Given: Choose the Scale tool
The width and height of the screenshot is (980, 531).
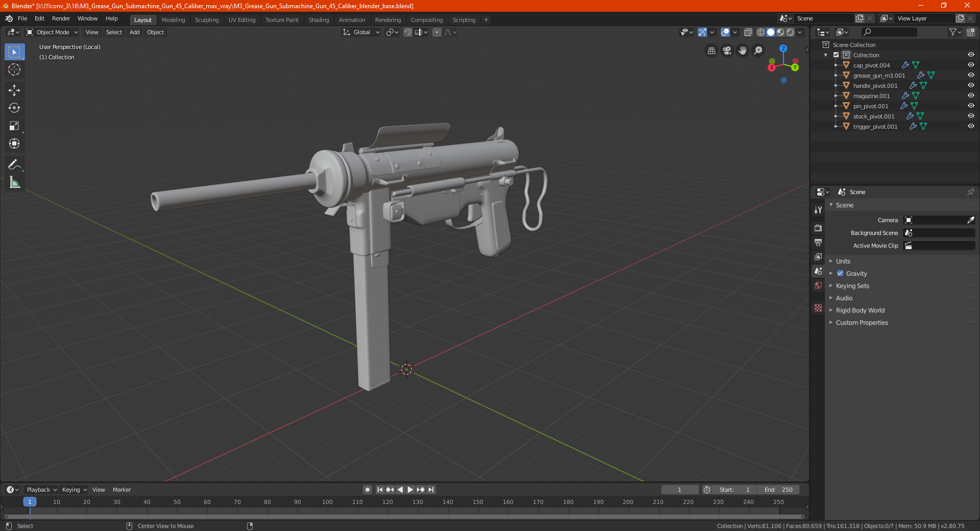Looking at the screenshot, I should pyautogui.click(x=14, y=126).
